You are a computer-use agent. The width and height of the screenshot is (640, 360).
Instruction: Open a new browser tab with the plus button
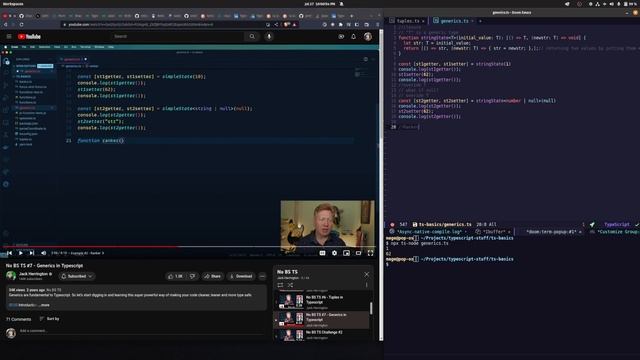pos(351,16)
